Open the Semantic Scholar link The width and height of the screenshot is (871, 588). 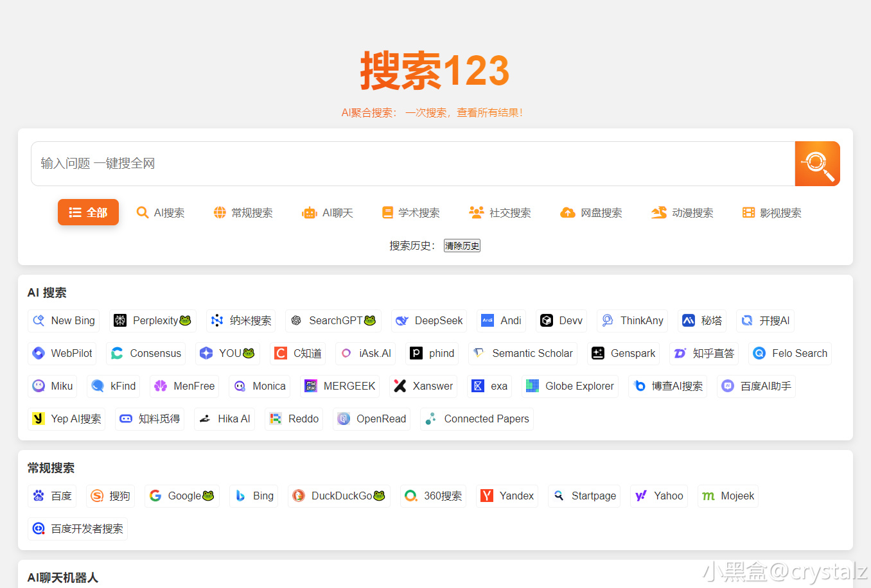coord(523,353)
